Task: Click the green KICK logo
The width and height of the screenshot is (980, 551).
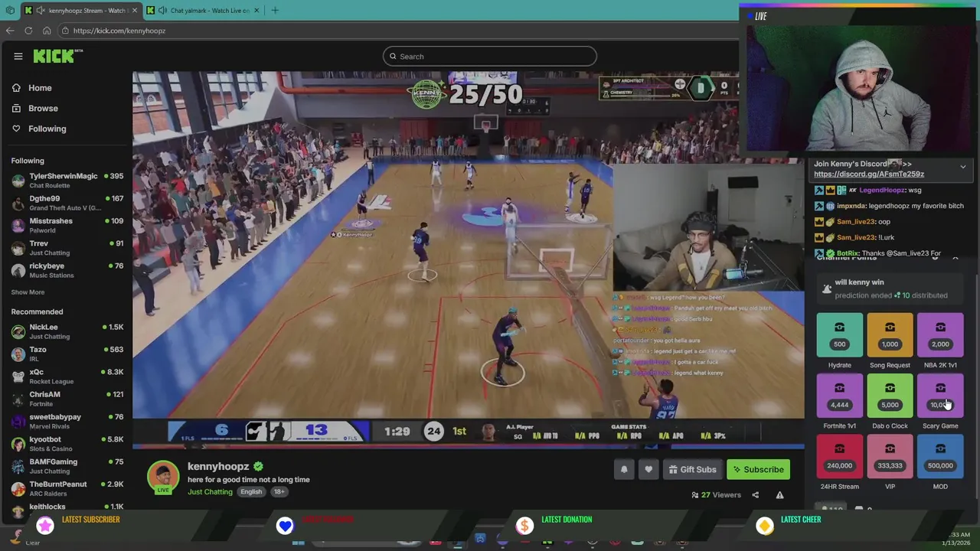Action: pyautogui.click(x=57, y=56)
